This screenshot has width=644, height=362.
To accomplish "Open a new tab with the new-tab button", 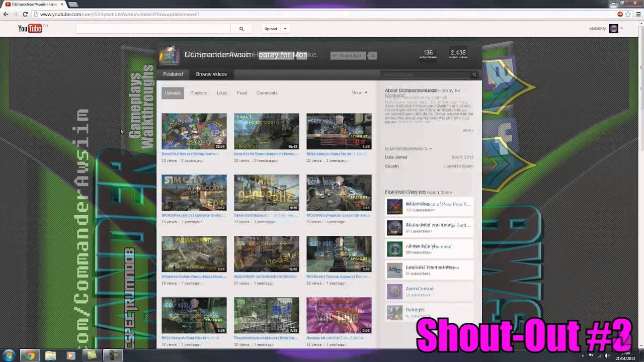I will pyautogui.click(x=73, y=4).
